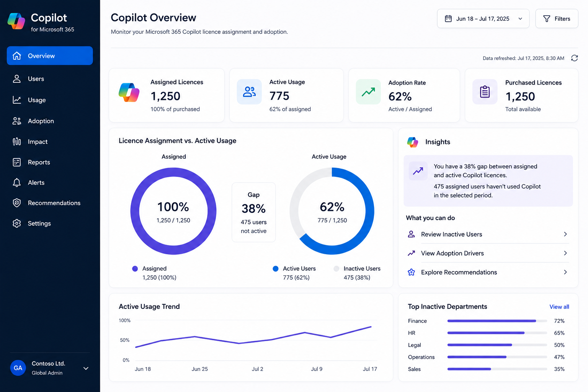The image size is (588, 392).
Task: Click the Alerts bell icon in sidebar
Action: coord(17,183)
